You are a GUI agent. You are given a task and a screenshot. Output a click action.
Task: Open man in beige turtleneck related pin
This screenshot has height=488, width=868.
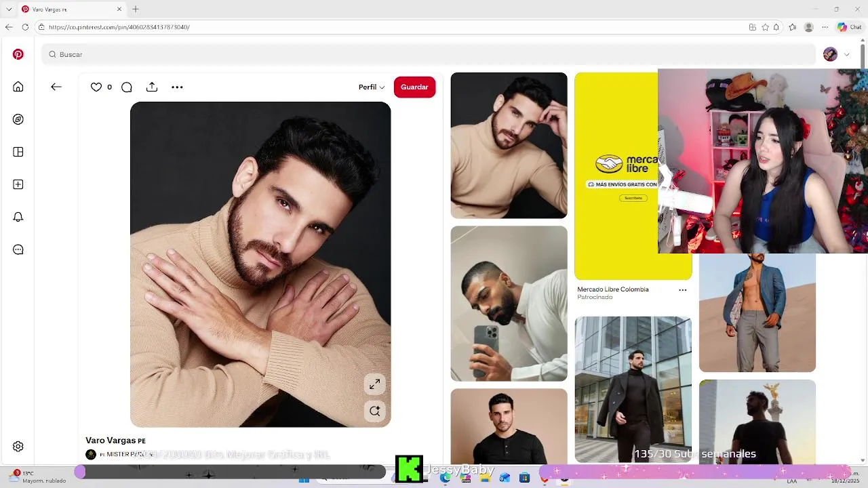(x=509, y=146)
